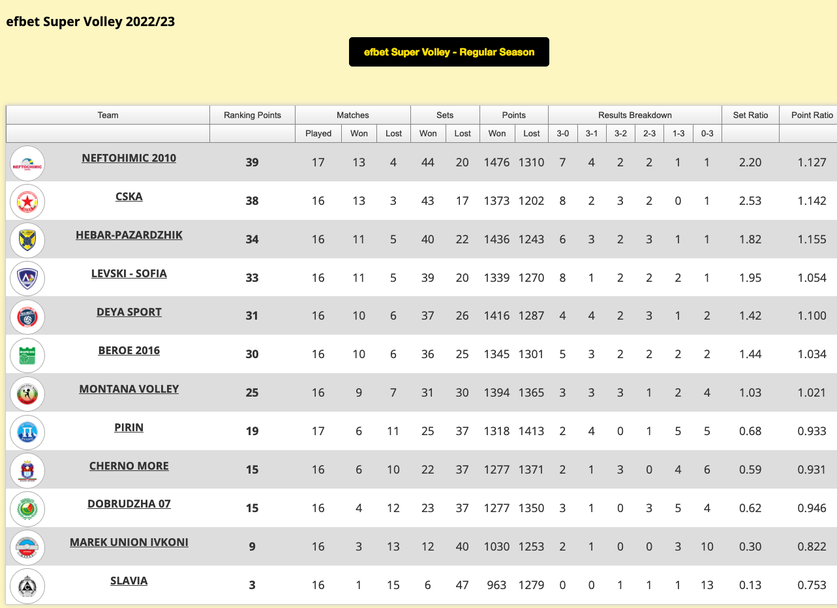Image resolution: width=837 pixels, height=608 pixels.
Task: Open the HEBAR-PAZARDZHIK team link
Action: pos(129,235)
